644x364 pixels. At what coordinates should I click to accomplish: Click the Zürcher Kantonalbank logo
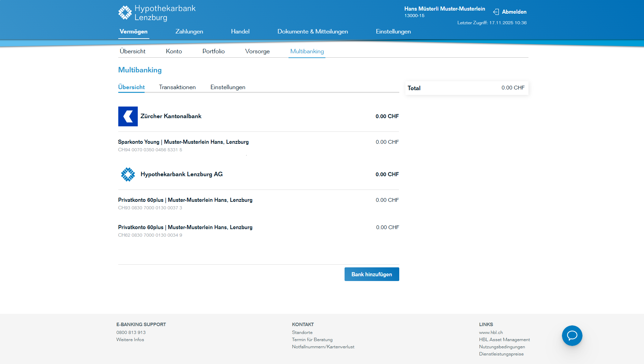pyautogui.click(x=128, y=116)
